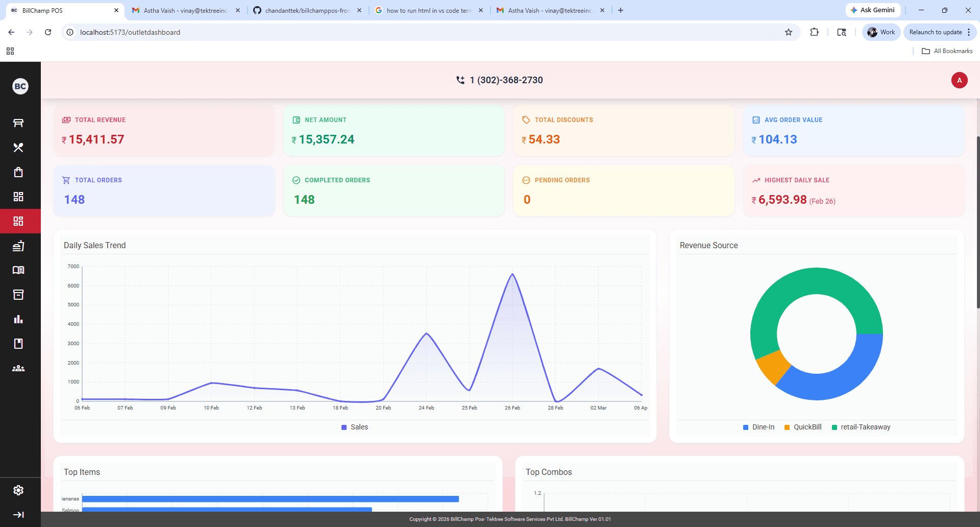The height and width of the screenshot is (527, 980).
Task: Open the red user avatar A menu
Action: (960, 80)
